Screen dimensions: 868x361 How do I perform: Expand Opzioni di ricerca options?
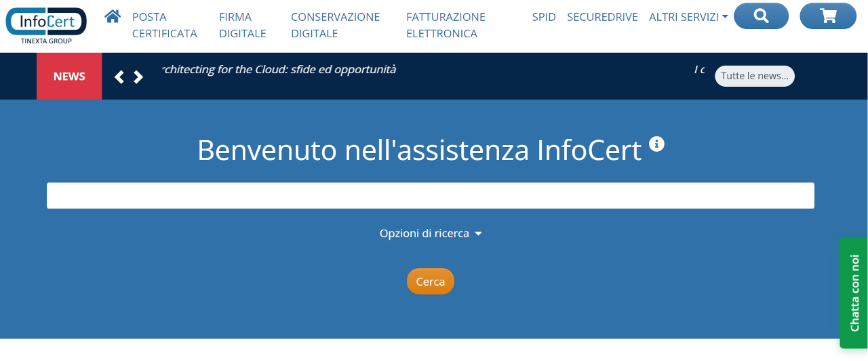tap(431, 233)
